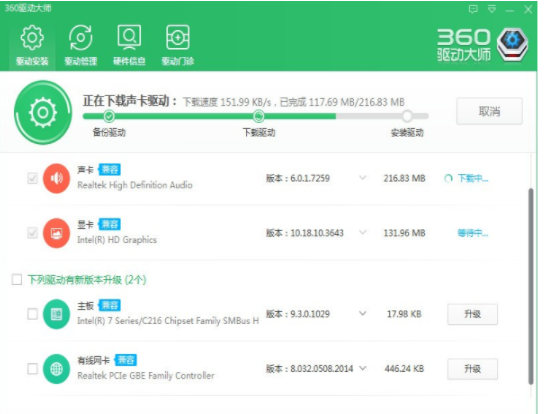Check the 有线网卡 Realtek PCIe checkbox
The width and height of the screenshot is (546, 414).
[32, 368]
